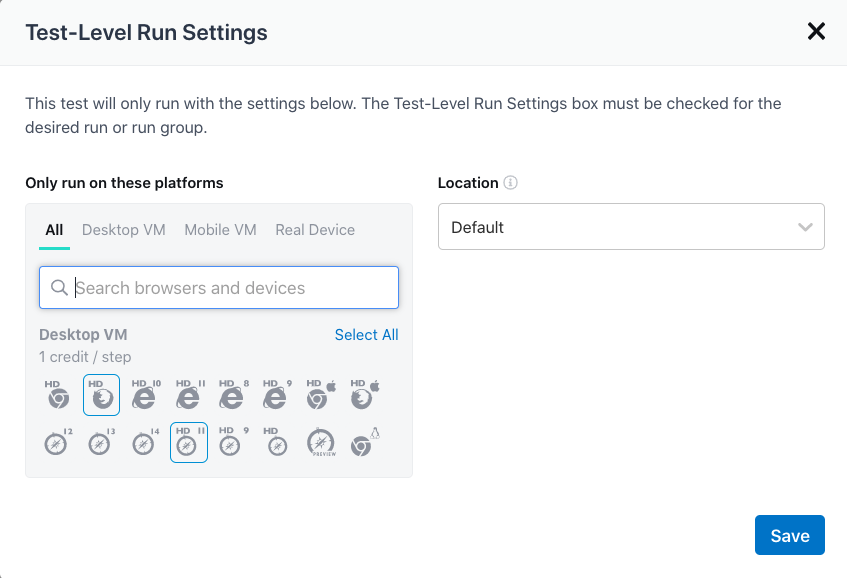Click the '1 credit / step' text
The height and width of the screenshot is (578, 847).
pos(85,357)
